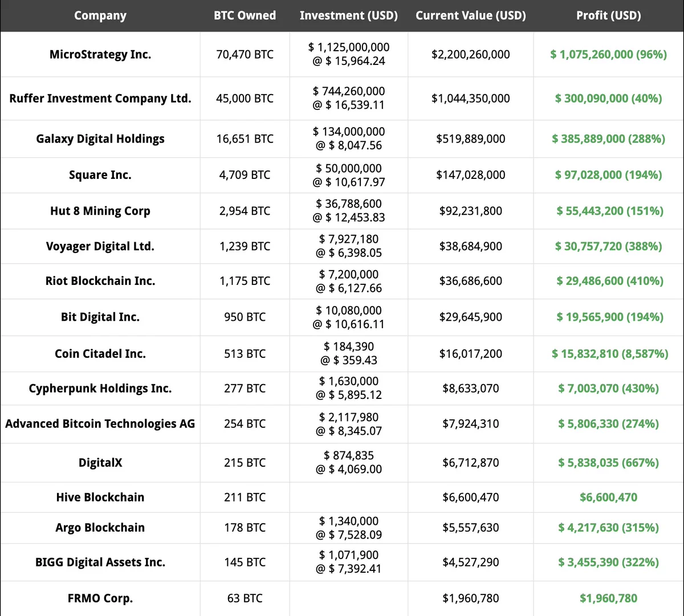Click the FRMO Corp. company name

(x=100, y=598)
